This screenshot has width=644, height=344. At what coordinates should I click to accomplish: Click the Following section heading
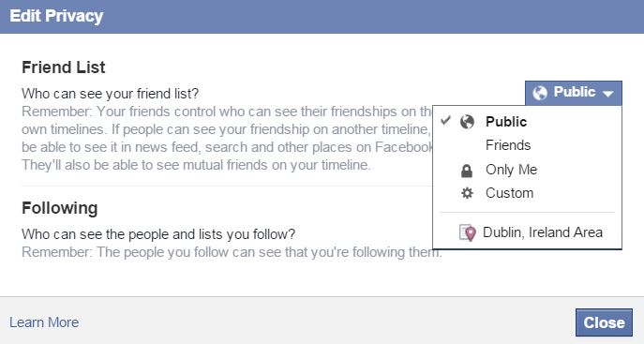pos(60,208)
